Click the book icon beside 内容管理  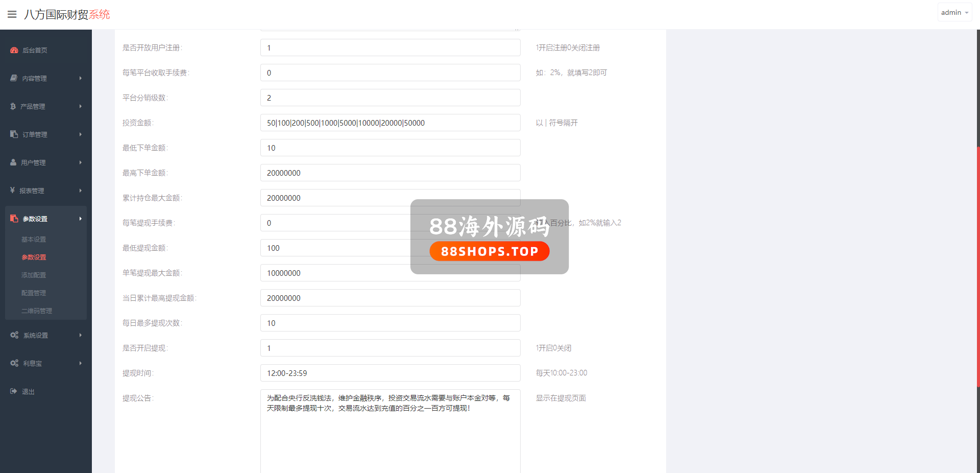click(x=14, y=78)
